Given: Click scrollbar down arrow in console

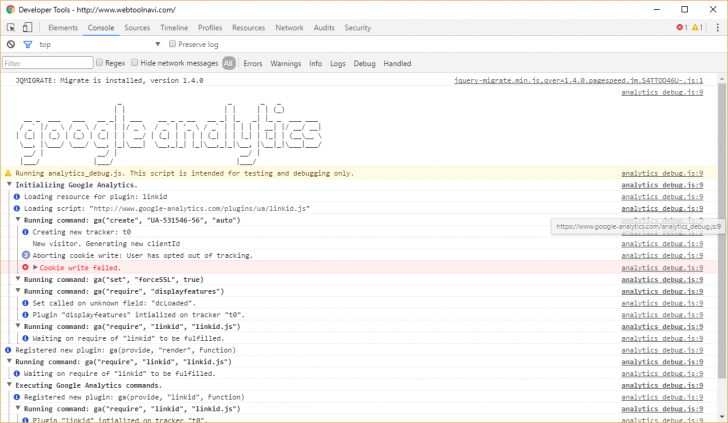Looking at the screenshot, I should (722, 417).
